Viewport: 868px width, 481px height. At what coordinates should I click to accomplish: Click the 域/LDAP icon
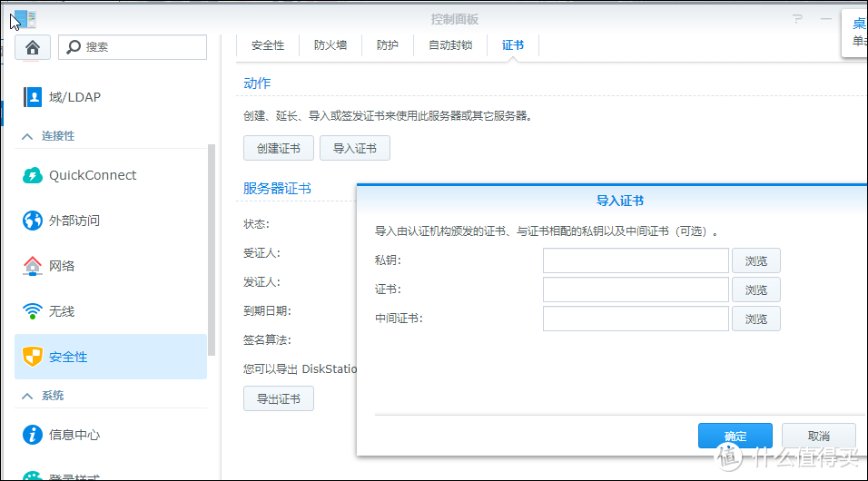coord(32,97)
